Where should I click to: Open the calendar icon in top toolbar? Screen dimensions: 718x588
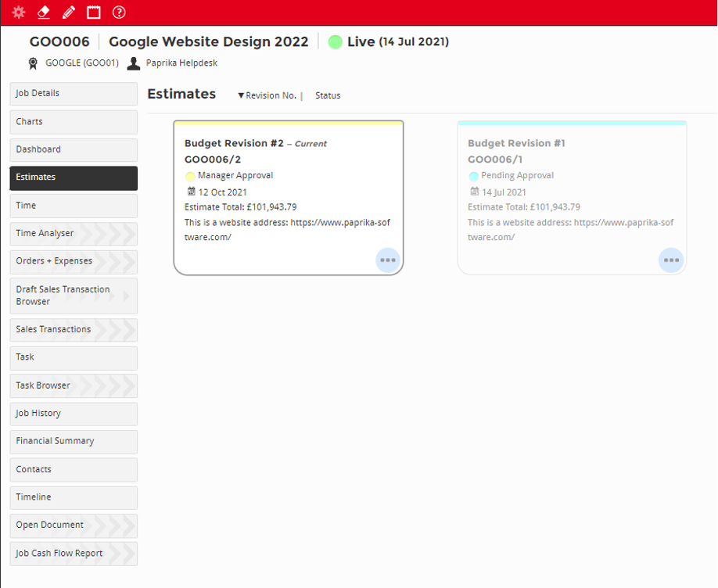(x=94, y=13)
